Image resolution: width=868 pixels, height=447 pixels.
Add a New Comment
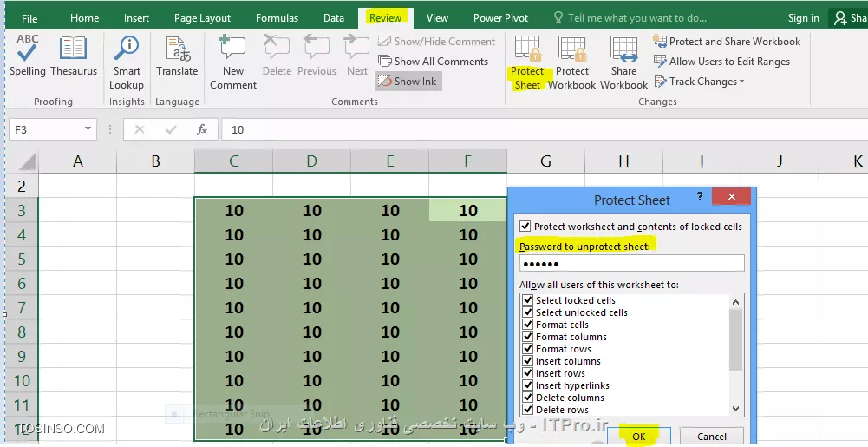tap(233, 62)
